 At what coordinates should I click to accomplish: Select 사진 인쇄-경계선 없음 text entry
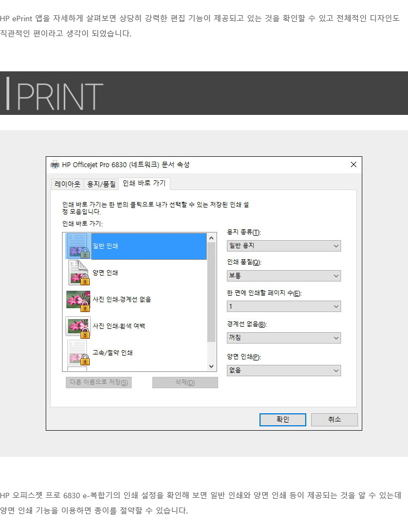[x=122, y=299]
